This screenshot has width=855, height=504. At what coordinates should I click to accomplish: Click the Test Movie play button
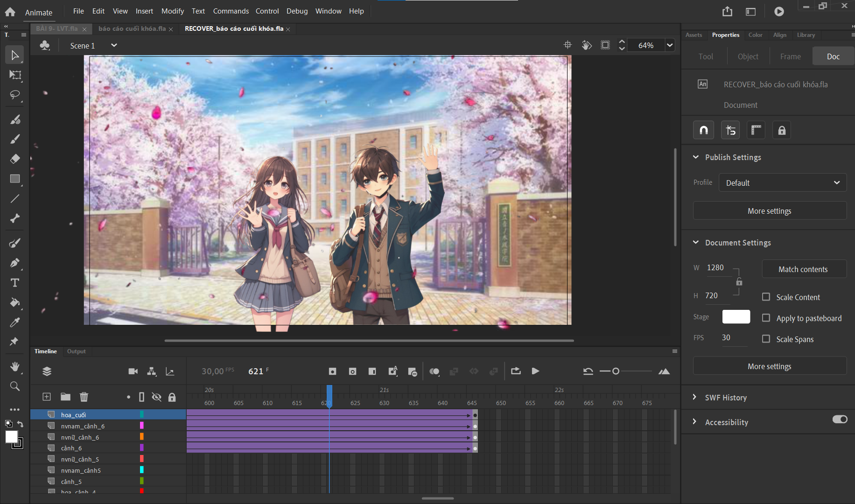click(779, 12)
